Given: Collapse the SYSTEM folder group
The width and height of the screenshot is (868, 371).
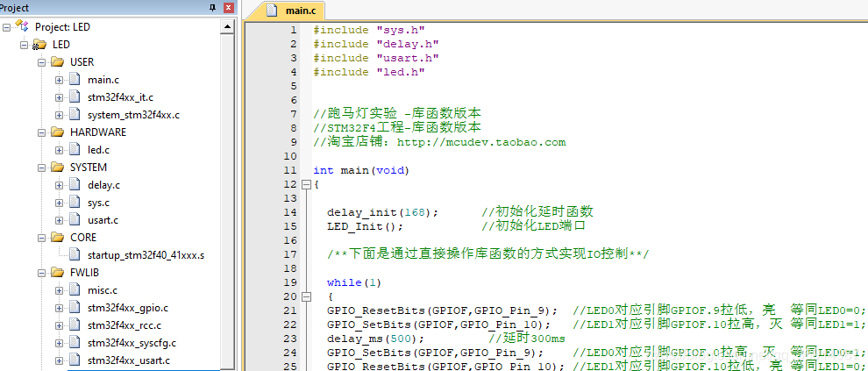Looking at the screenshot, I should (41, 168).
